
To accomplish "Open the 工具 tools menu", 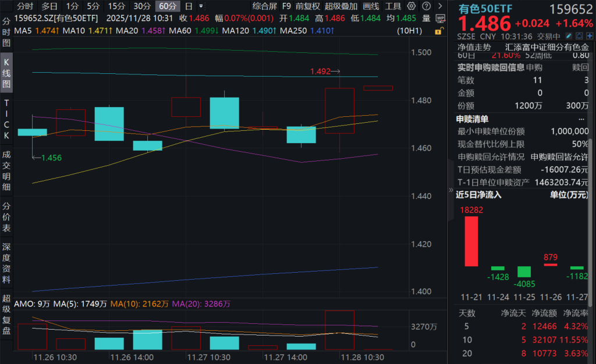I will 393,6.
